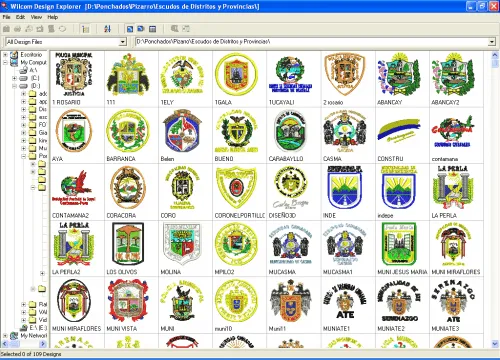Click the Selected 0 of 109 Designs status
500x360 pixels.
(x=31, y=354)
